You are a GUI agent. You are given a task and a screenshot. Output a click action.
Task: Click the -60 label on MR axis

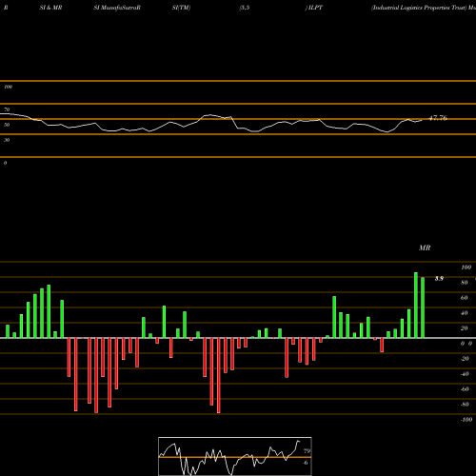coord(465,389)
